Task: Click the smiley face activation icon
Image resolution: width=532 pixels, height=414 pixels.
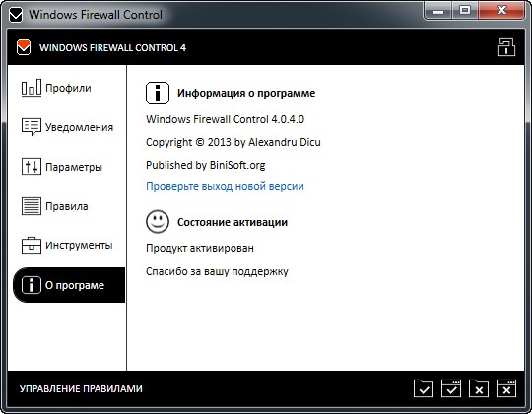Action: (x=158, y=221)
